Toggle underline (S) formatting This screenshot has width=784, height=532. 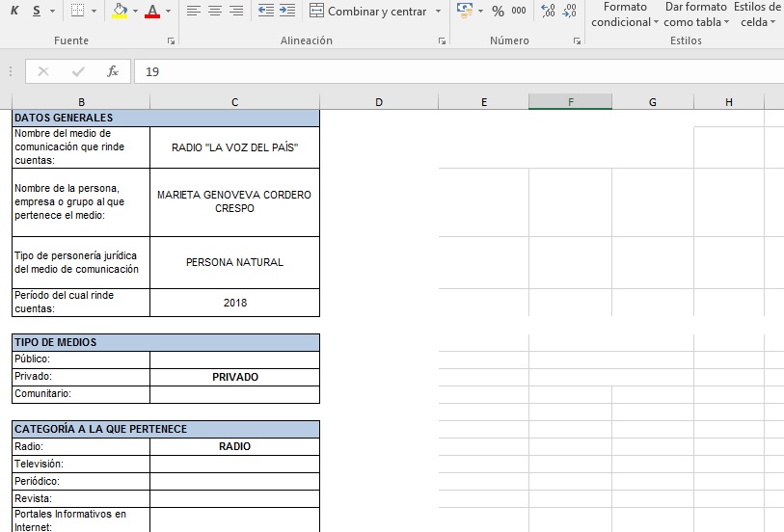37,11
